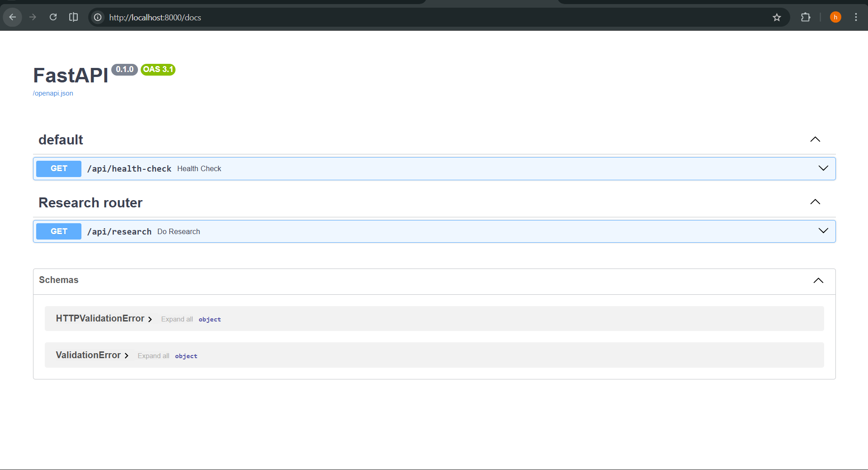
Task: Click the GET badge for /api/research
Action: [59, 231]
